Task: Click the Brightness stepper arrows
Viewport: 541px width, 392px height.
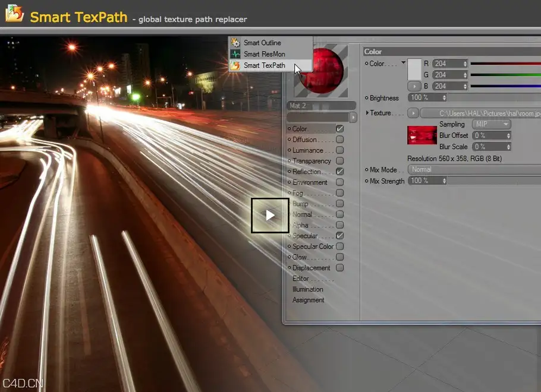Action: [x=445, y=97]
